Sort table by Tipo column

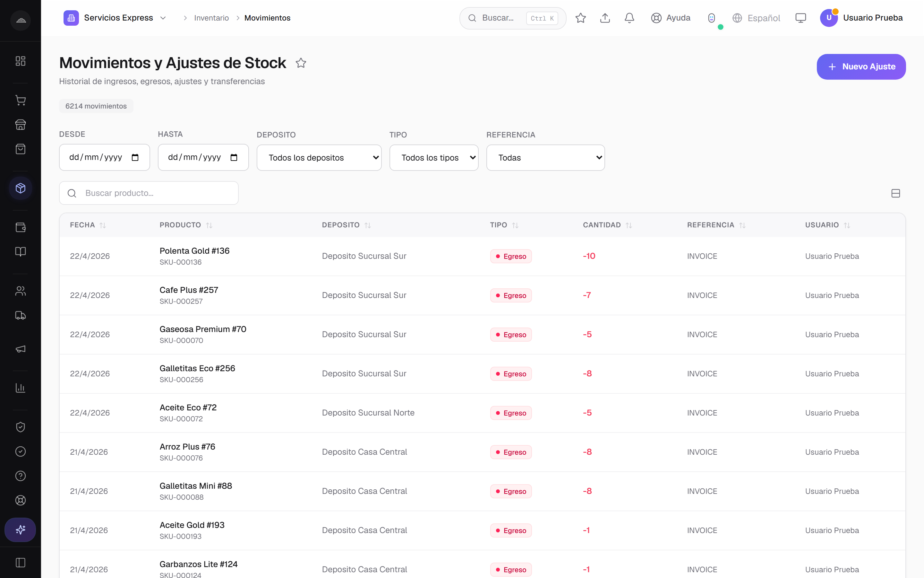504,225
